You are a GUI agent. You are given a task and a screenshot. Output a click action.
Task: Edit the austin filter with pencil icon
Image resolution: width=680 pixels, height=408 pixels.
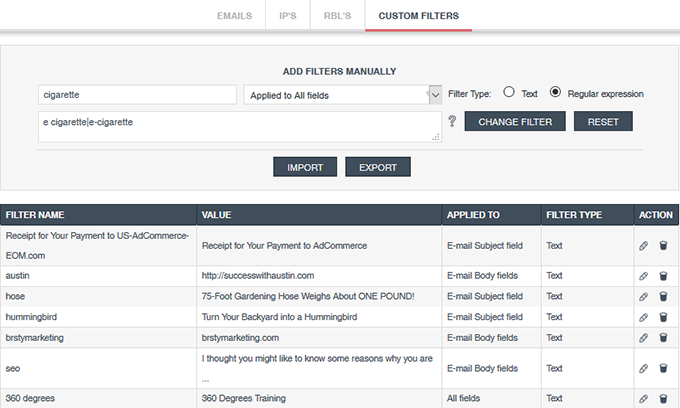coord(643,276)
